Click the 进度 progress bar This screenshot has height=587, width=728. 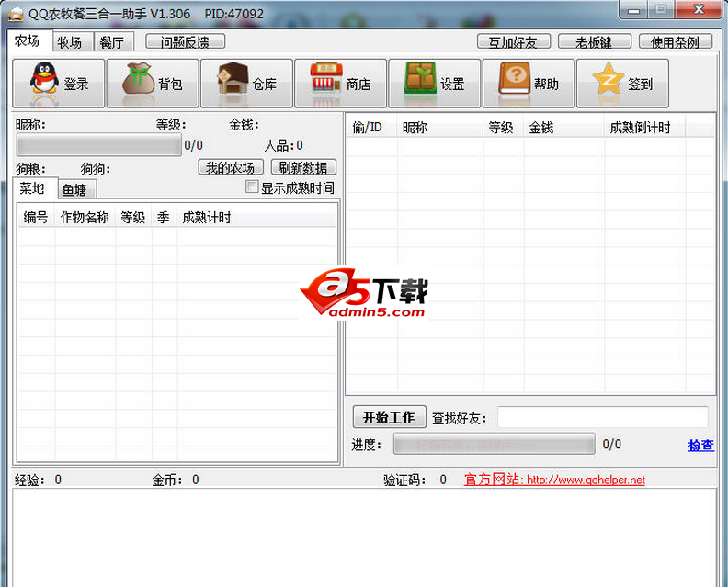pyautogui.click(x=494, y=444)
